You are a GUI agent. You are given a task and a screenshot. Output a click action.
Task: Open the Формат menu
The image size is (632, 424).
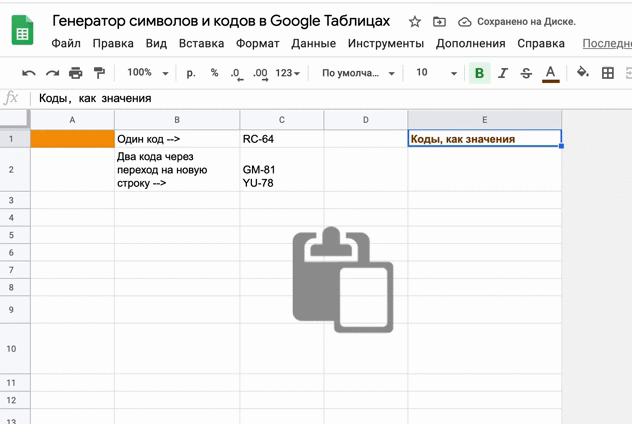pyautogui.click(x=258, y=44)
